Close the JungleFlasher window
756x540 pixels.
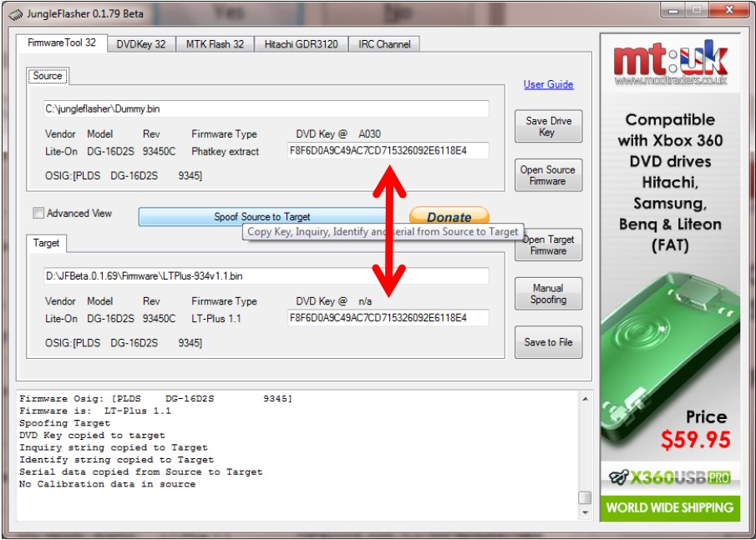[x=729, y=10]
